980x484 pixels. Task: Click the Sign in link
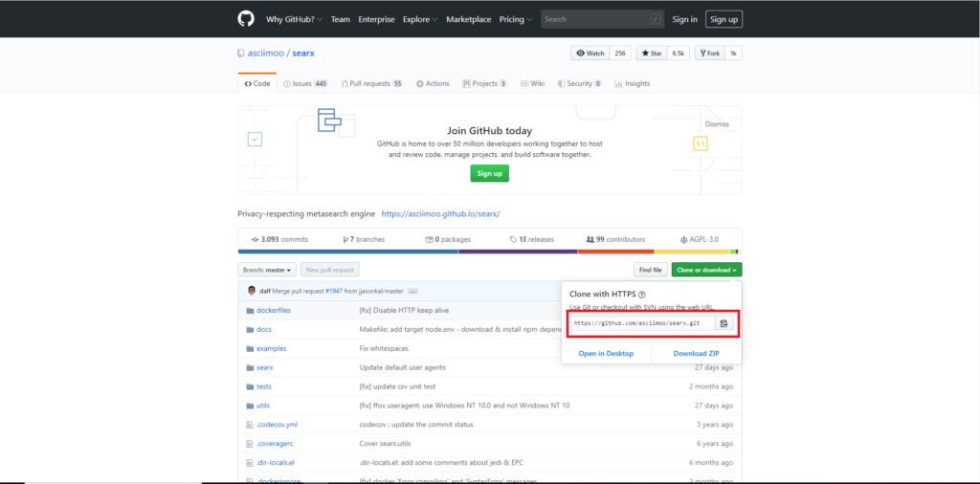(x=684, y=19)
